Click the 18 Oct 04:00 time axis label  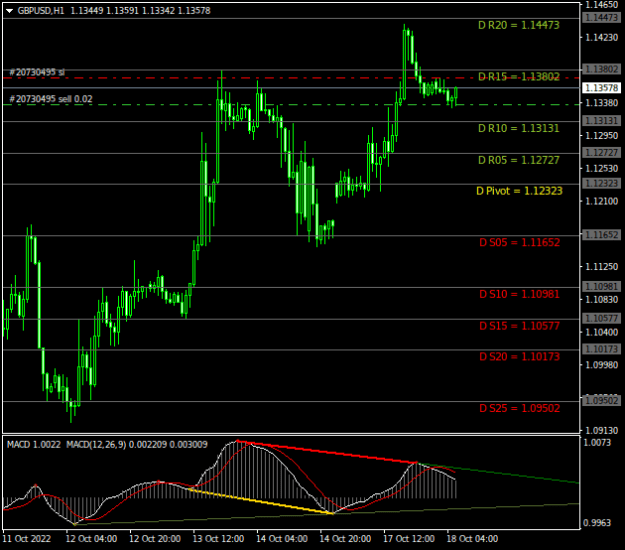[x=472, y=539]
